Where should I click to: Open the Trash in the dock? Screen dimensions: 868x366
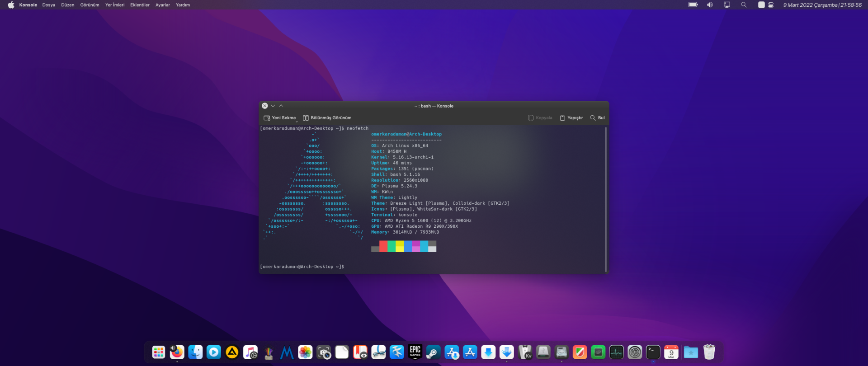point(709,352)
